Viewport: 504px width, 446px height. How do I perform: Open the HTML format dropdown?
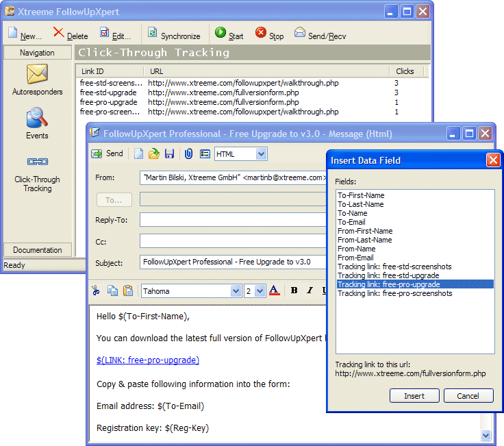[x=262, y=154]
